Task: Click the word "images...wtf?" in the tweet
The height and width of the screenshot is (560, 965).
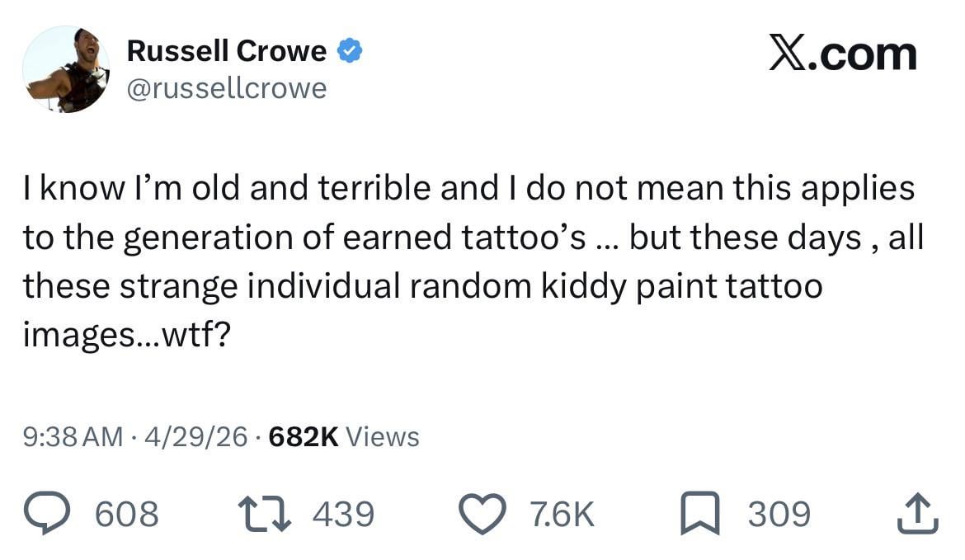Action: [126, 336]
